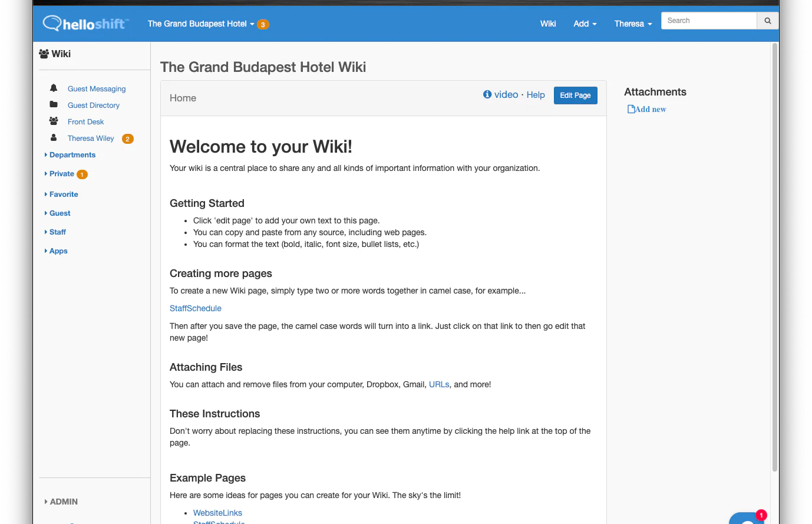Click the Welcome to your Wiki! heading
812x524 pixels.
pos(261,147)
